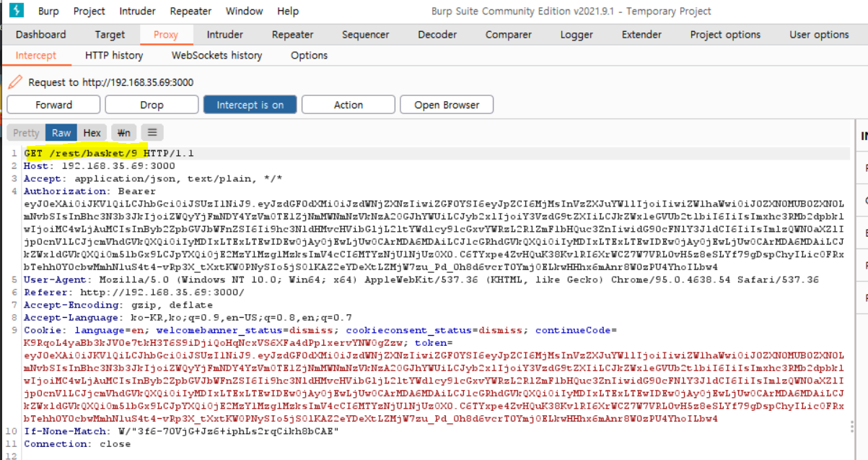Click the Authorization: Bearer header line
Image resolution: width=868 pixels, height=460 pixels.
click(89, 191)
